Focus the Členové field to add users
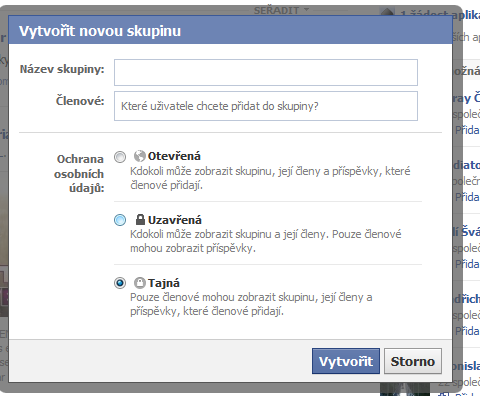Viewport: 480px width, 396px height. [266, 106]
